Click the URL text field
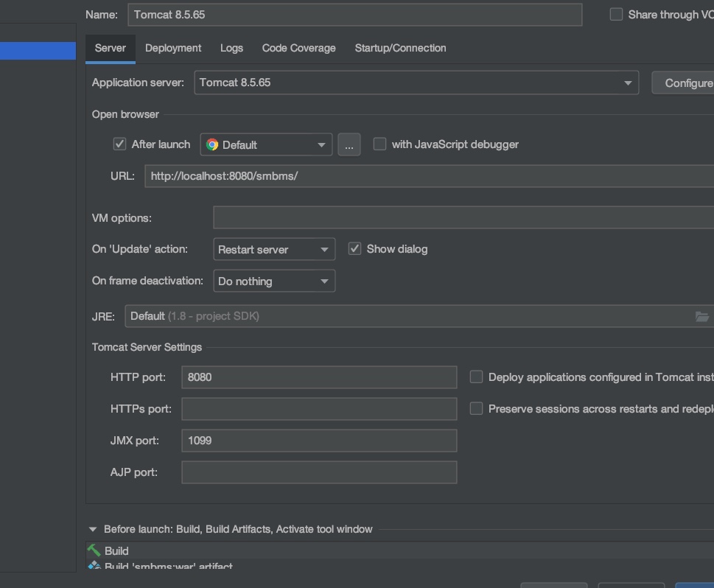Viewport: 714px width, 588px height. click(x=427, y=176)
